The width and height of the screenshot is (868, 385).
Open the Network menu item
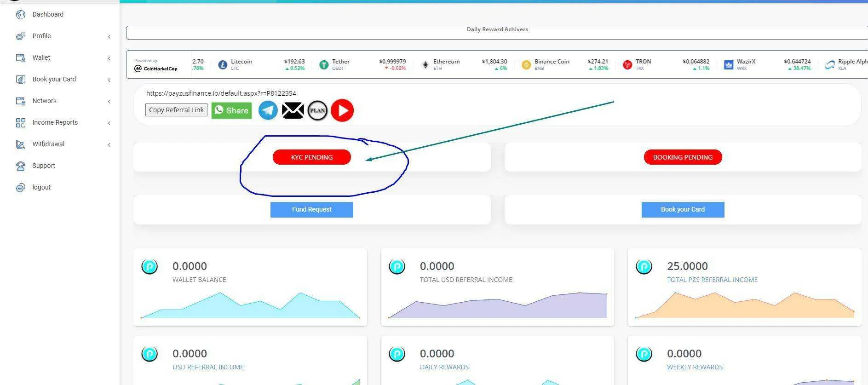click(44, 101)
